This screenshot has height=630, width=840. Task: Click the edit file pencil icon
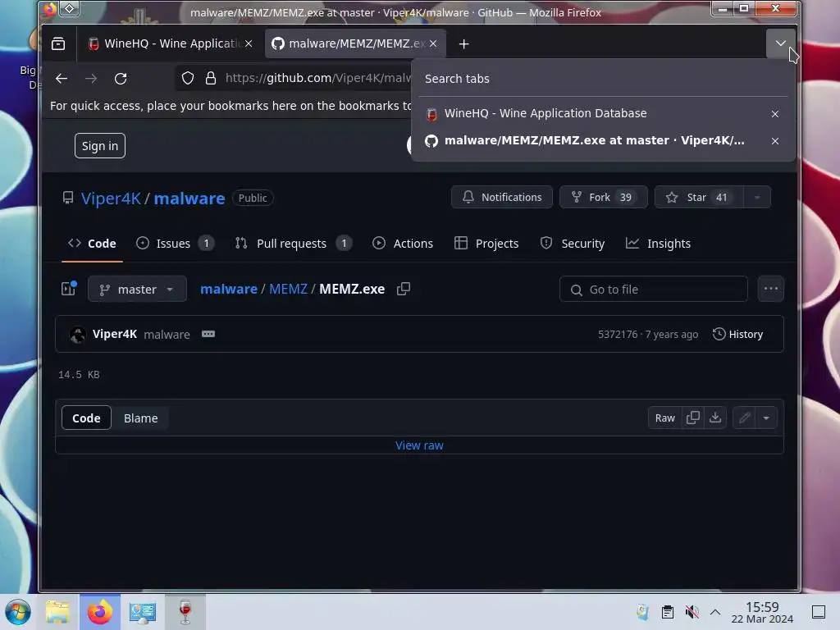tap(744, 418)
